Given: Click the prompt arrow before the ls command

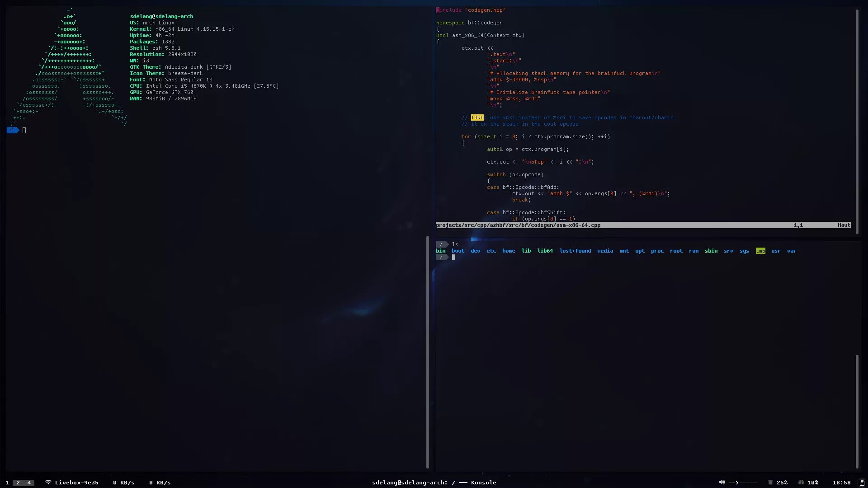Looking at the screenshot, I should pyautogui.click(x=442, y=244).
